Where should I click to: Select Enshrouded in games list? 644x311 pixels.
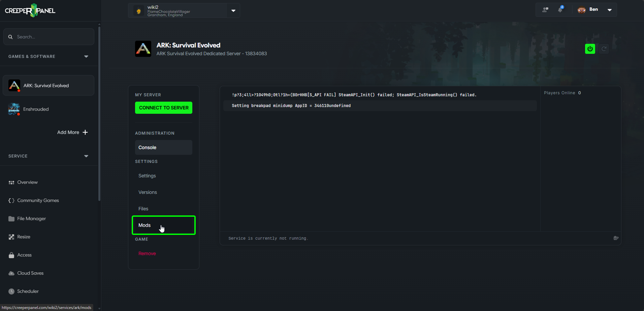49,109
